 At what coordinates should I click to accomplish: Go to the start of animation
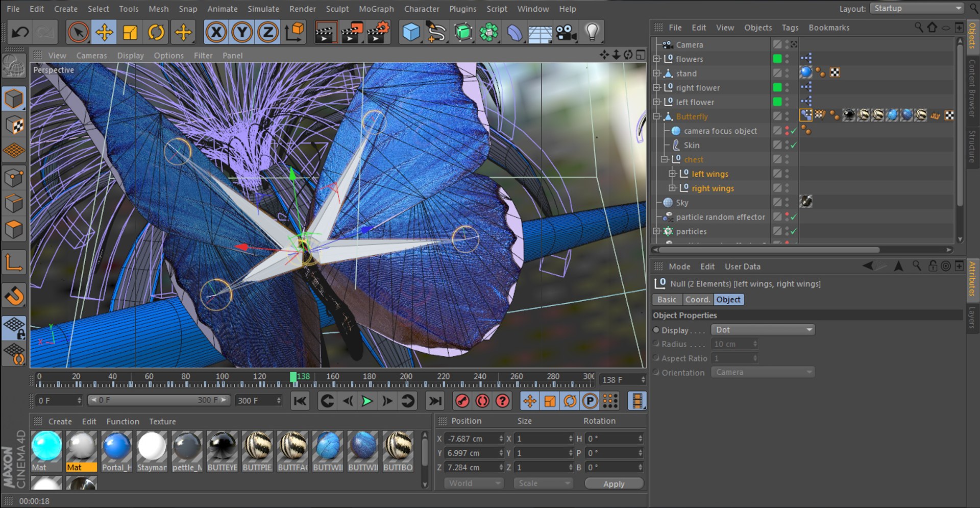300,401
